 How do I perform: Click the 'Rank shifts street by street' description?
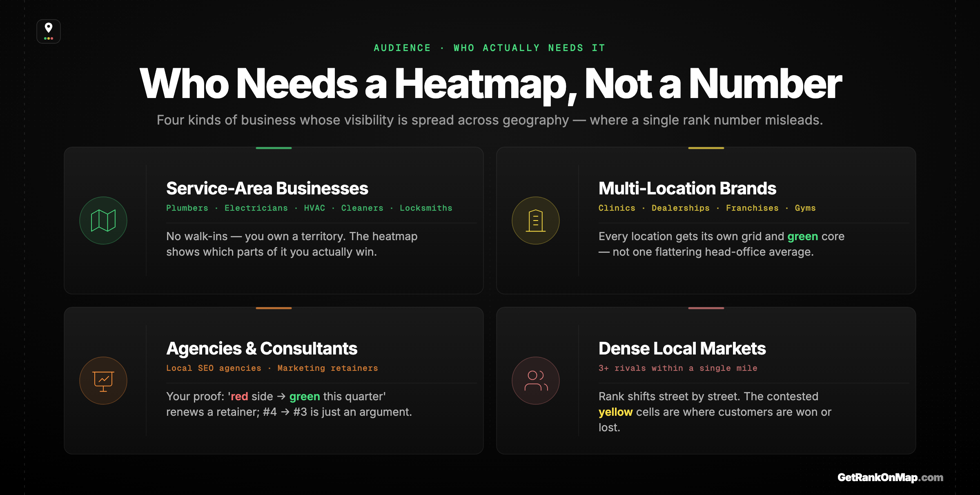click(x=715, y=412)
